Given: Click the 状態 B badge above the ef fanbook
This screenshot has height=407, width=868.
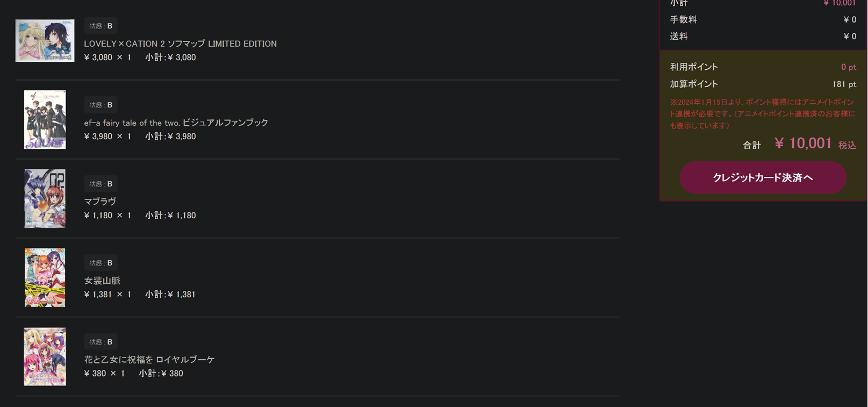Looking at the screenshot, I should pyautogui.click(x=101, y=105).
